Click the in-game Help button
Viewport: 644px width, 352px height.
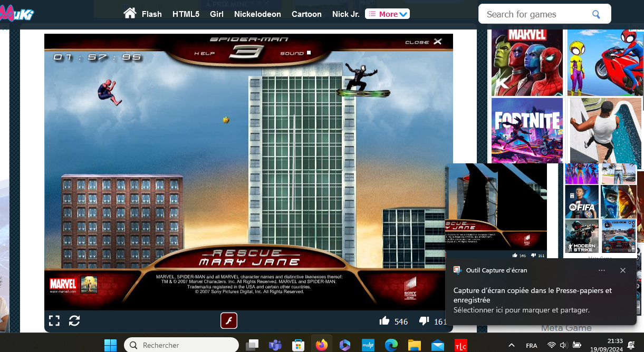pyautogui.click(x=204, y=53)
